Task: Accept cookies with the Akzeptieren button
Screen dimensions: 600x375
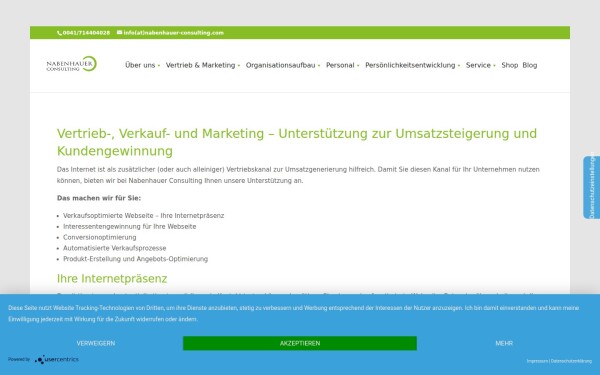Action: pos(300,343)
